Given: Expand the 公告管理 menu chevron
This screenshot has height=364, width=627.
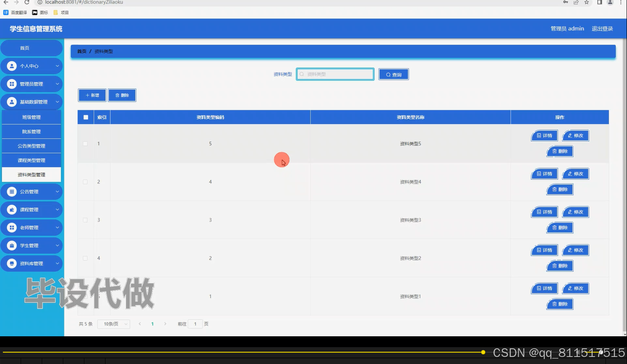Looking at the screenshot, I should click(x=57, y=192).
